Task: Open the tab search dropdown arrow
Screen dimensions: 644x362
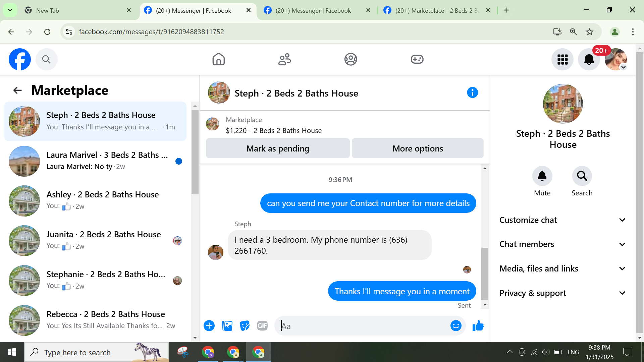Action: tap(10, 10)
